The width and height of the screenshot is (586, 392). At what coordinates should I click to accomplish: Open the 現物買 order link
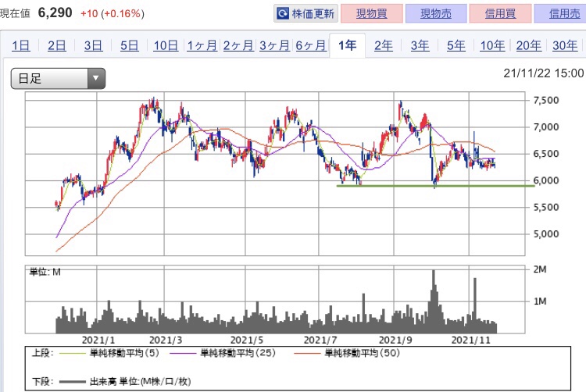click(x=371, y=14)
